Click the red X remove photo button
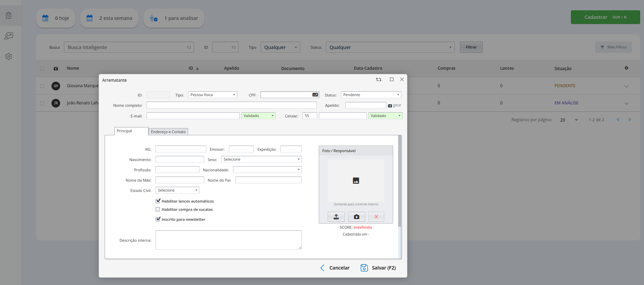This screenshot has height=285, width=644. click(376, 217)
